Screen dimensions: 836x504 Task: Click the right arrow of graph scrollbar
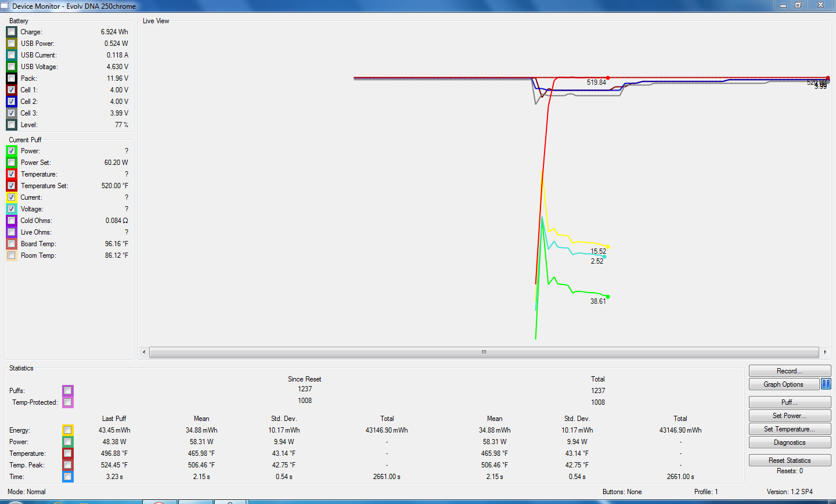tap(825, 352)
